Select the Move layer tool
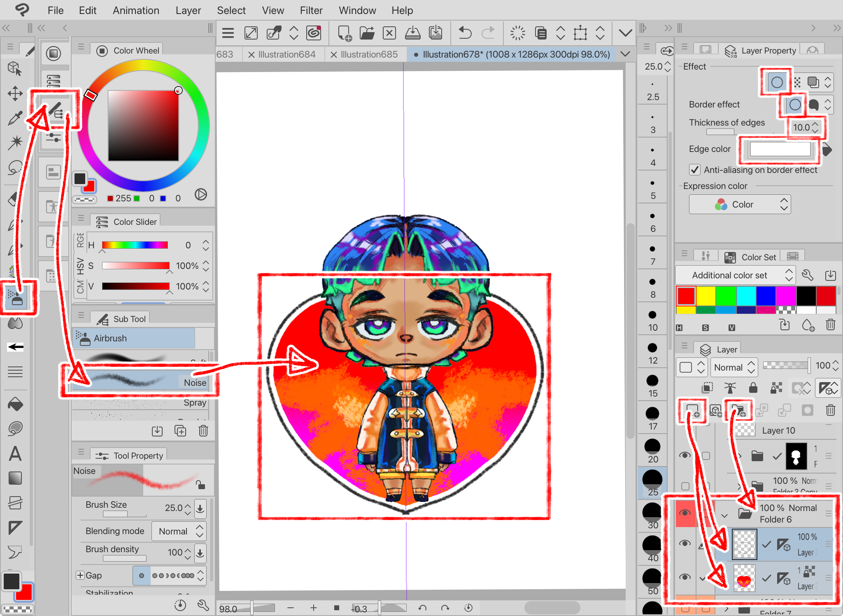The image size is (843, 616). tap(15, 93)
